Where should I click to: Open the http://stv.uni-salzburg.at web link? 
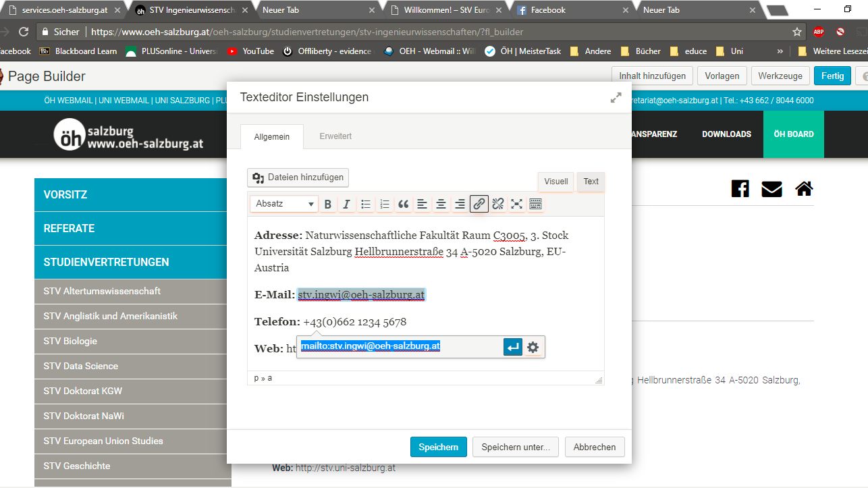point(345,468)
